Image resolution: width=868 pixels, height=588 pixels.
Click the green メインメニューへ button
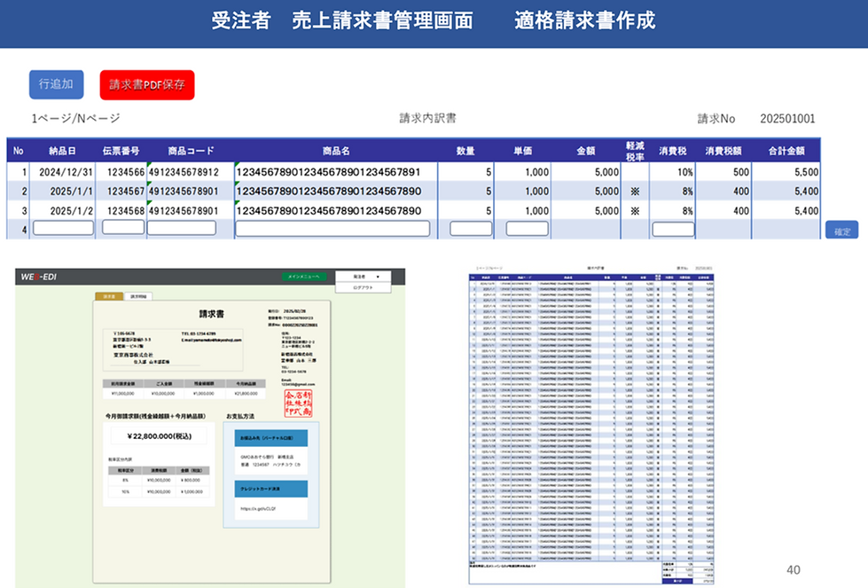pyautogui.click(x=304, y=277)
